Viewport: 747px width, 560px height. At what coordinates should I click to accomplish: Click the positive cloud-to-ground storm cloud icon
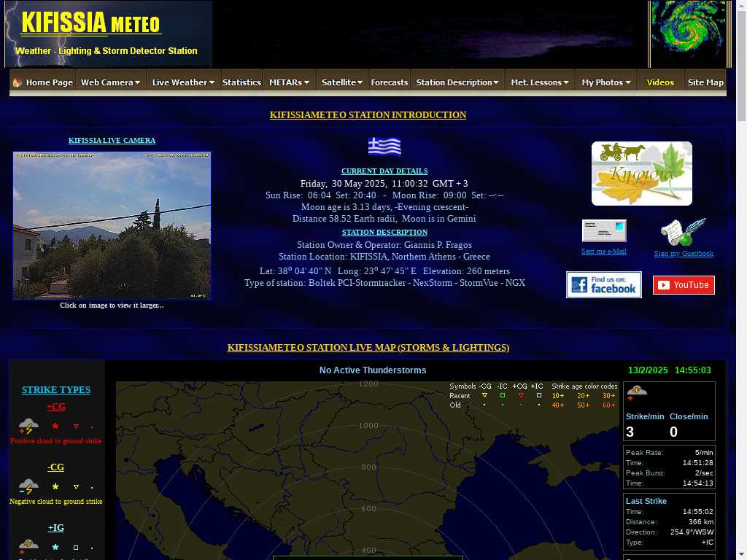point(28,426)
